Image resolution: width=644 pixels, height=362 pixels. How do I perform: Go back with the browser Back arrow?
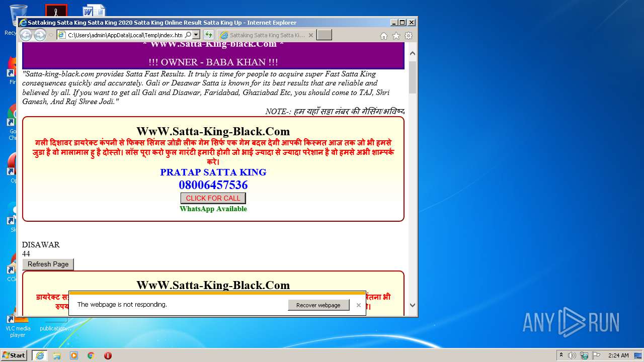pos(26,35)
